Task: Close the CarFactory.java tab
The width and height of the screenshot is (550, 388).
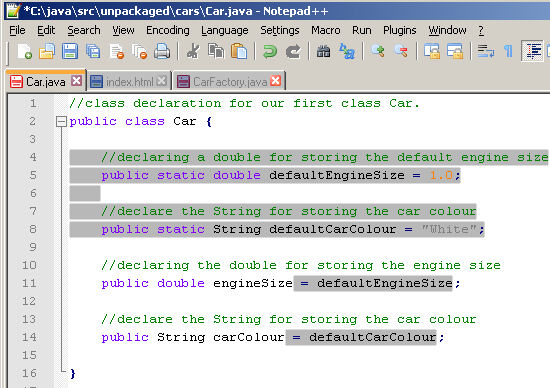Action: click(x=276, y=81)
